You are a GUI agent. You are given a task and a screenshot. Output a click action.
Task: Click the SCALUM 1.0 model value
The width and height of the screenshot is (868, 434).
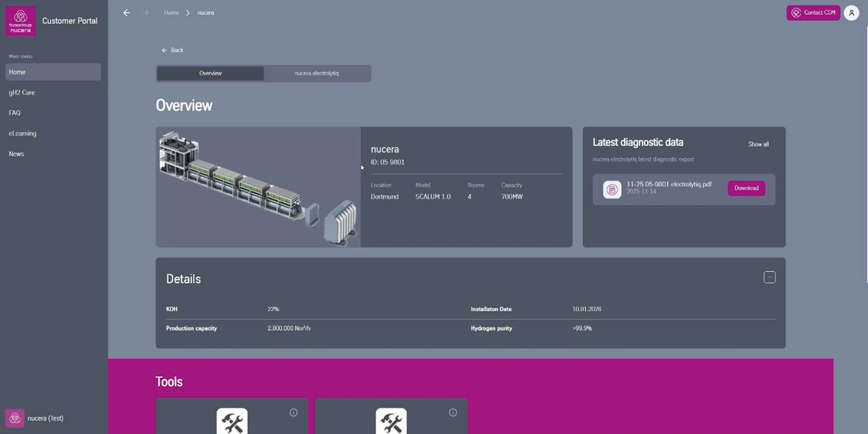click(433, 197)
